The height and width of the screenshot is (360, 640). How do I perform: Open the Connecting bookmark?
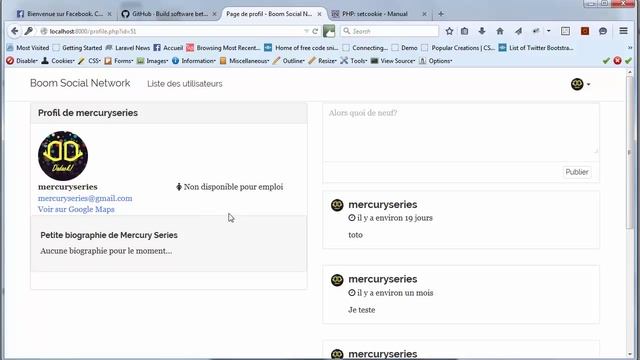click(365, 48)
